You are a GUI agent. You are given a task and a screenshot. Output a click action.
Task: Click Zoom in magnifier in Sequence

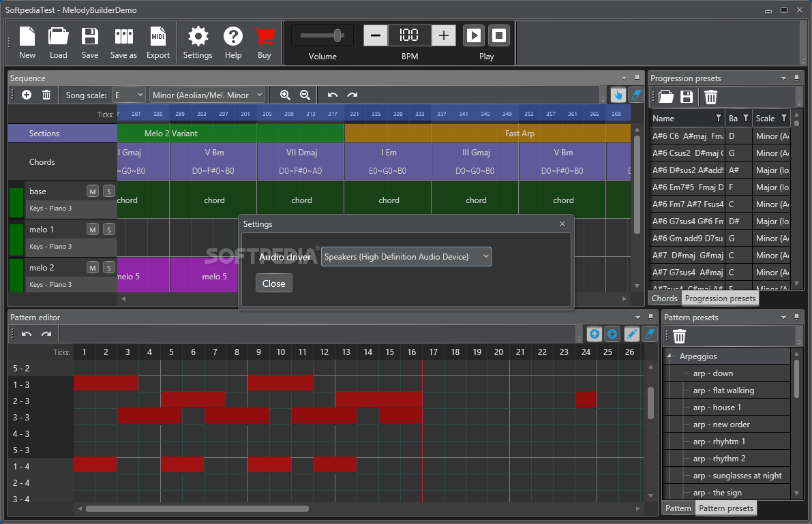point(285,95)
